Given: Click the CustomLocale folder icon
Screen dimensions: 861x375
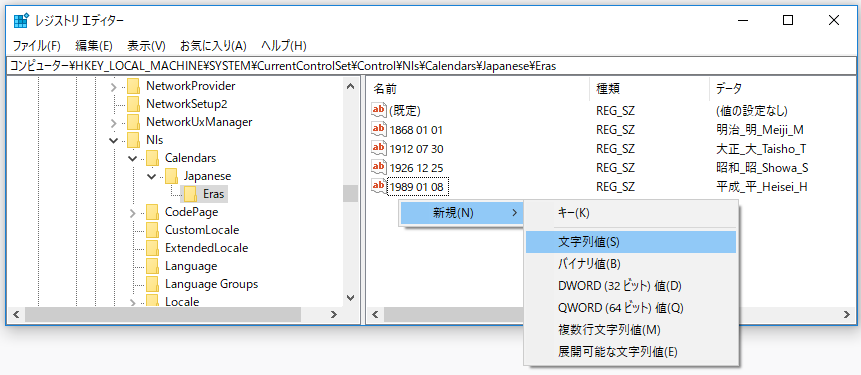Looking at the screenshot, I should tap(152, 230).
